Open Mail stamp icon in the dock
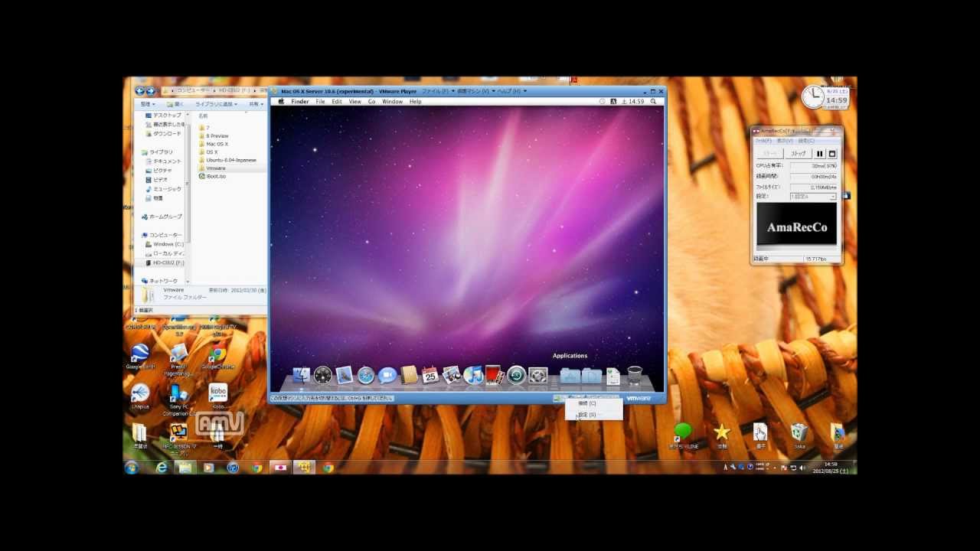Viewport: 980px width, 551px height. coord(345,375)
